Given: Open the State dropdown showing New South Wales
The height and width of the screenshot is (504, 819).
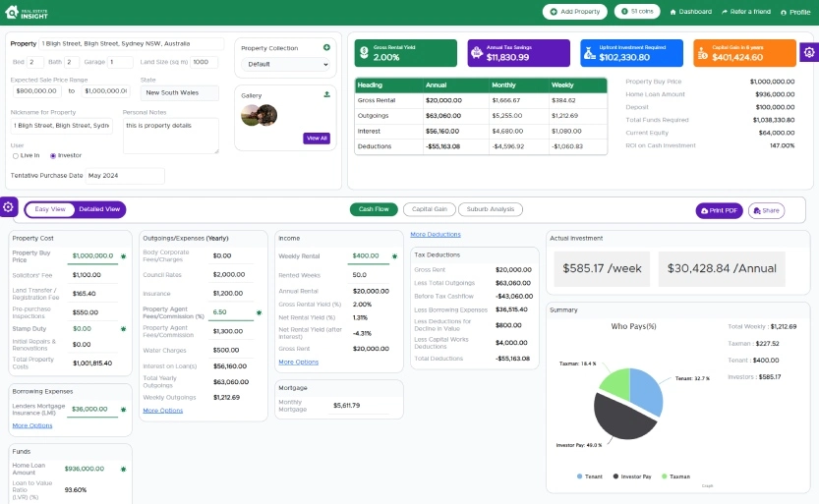Looking at the screenshot, I should [179, 93].
